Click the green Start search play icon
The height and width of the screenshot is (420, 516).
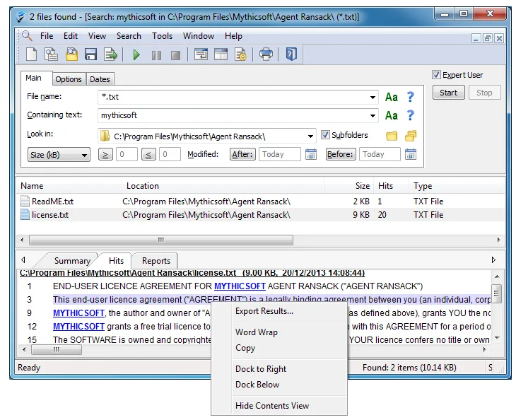click(x=136, y=54)
